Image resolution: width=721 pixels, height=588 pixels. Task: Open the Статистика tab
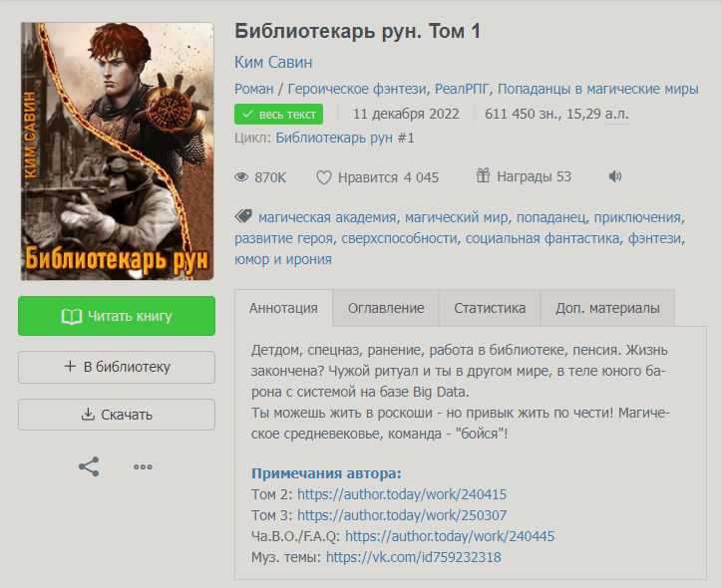(490, 308)
